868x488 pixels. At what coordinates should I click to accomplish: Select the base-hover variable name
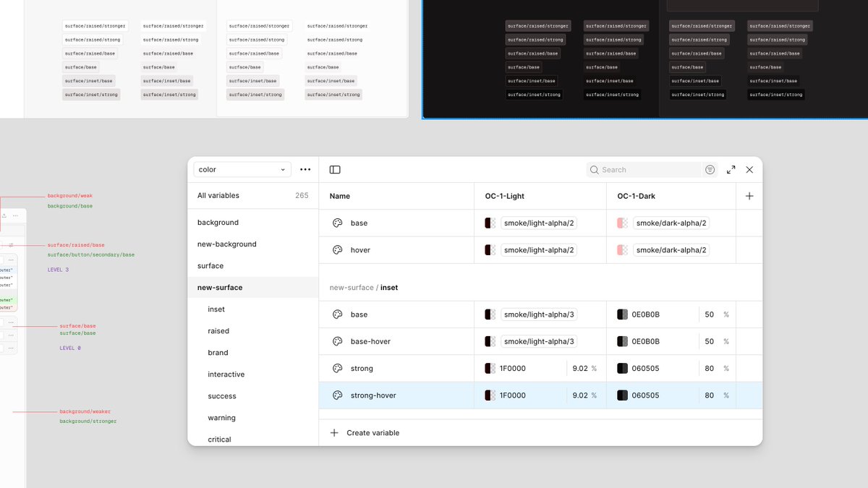tap(370, 341)
